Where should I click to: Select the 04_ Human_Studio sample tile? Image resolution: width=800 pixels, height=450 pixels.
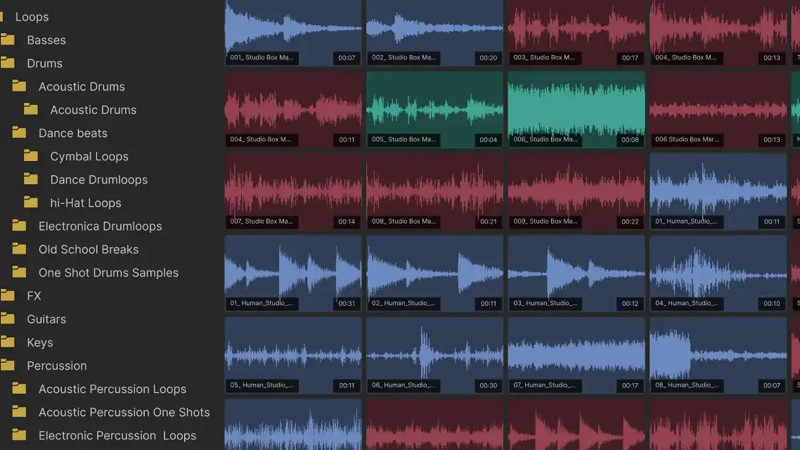click(718, 273)
